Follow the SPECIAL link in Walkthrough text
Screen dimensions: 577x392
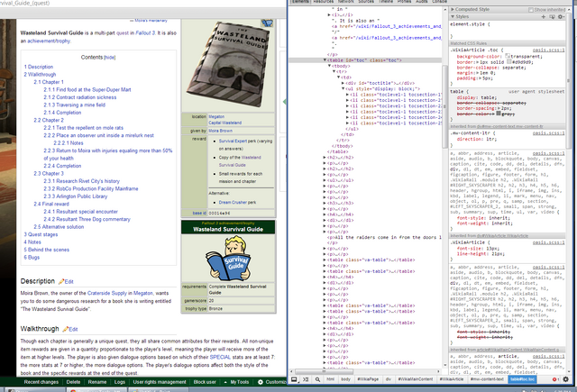[220, 357]
